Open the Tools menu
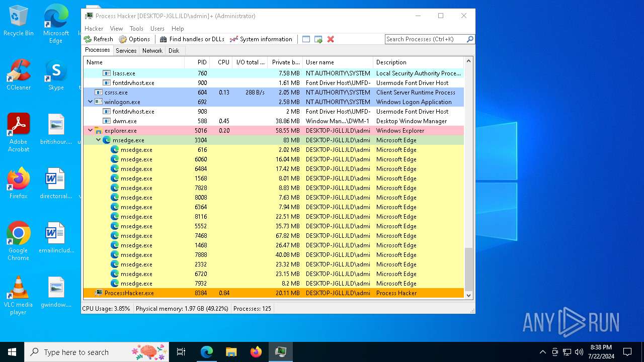644x362 pixels. coord(136,29)
